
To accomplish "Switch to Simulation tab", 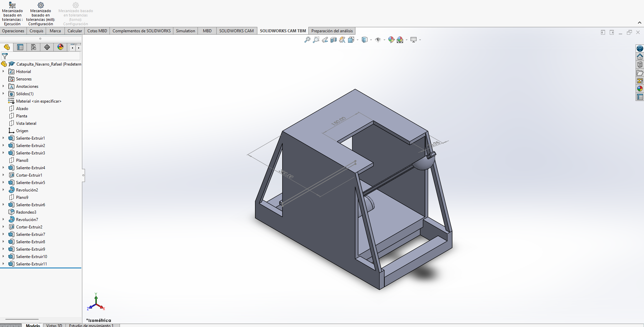I will pos(185,31).
